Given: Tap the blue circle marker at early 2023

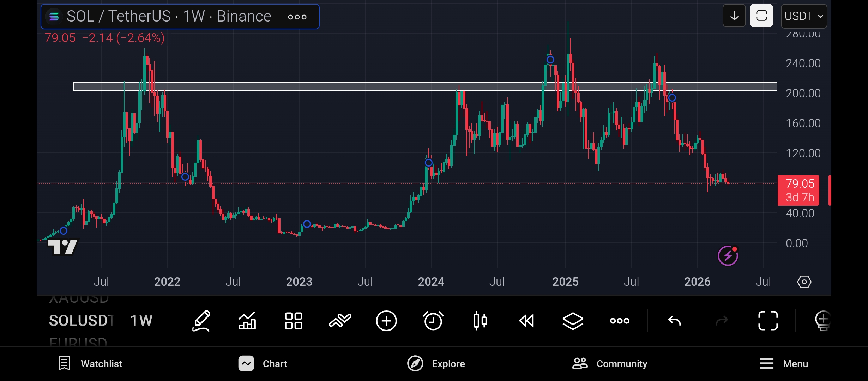Looking at the screenshot, I should point(307,224).
